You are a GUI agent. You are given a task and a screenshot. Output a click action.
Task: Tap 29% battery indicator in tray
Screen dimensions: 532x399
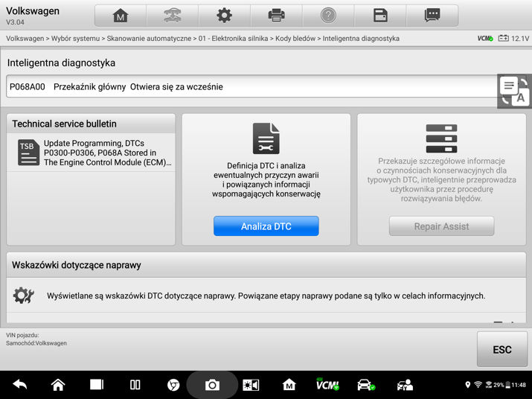501,385
